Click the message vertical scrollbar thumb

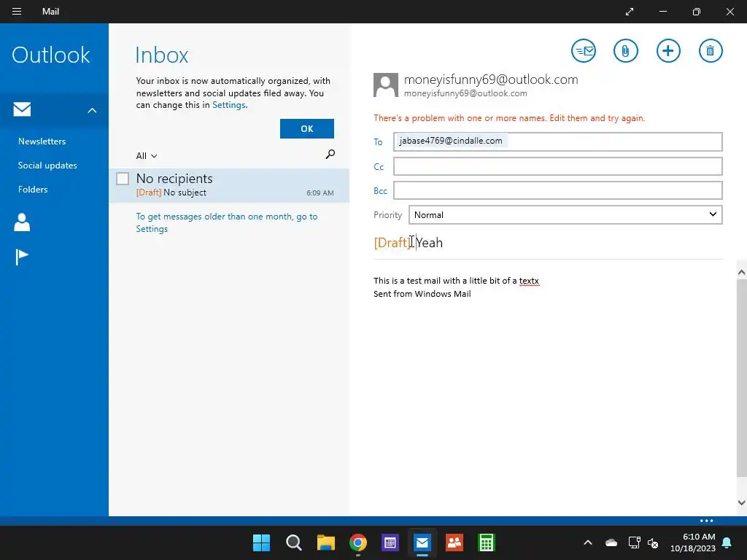tap(741, 378)
